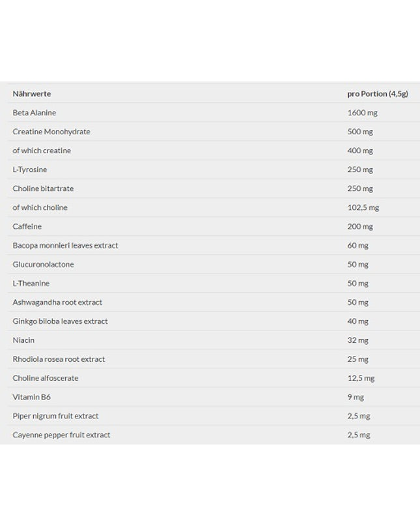Click the Niacin row label
Viewport: 420px width, 526px height.
click(23, 340)
